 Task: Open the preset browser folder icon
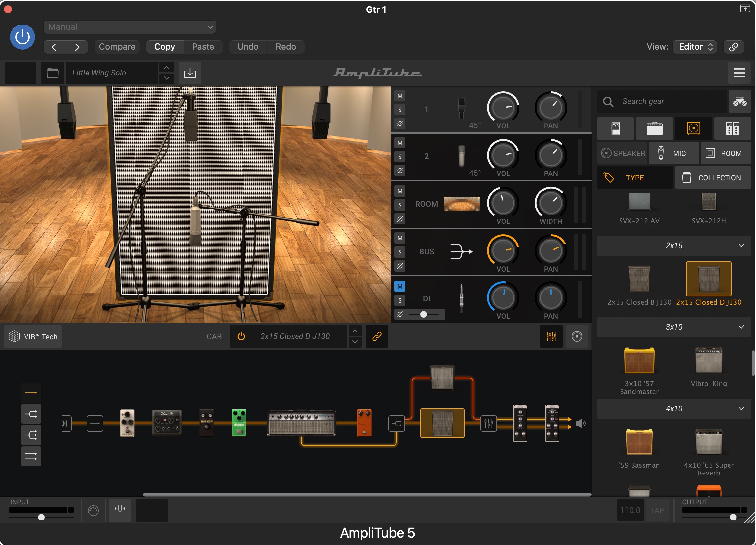click(52, 73)
